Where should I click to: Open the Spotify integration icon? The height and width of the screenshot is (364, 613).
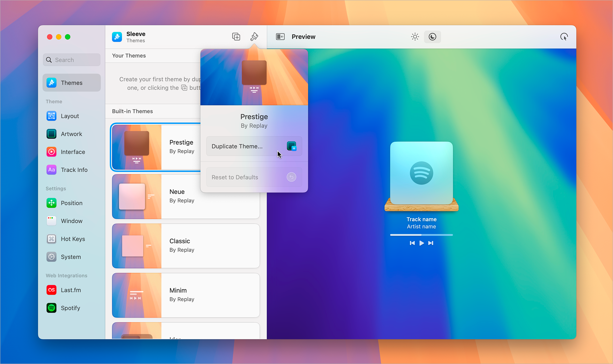[51, 308]
